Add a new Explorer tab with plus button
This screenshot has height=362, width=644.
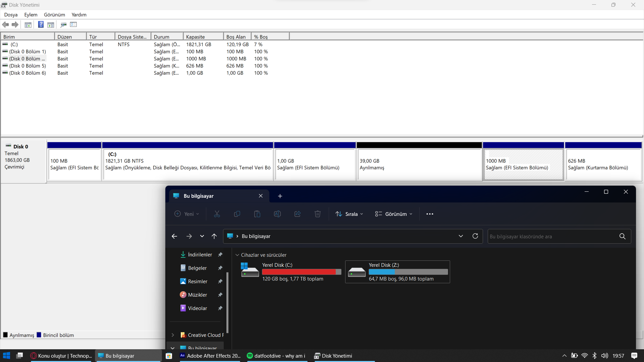(x=280, y=196)
